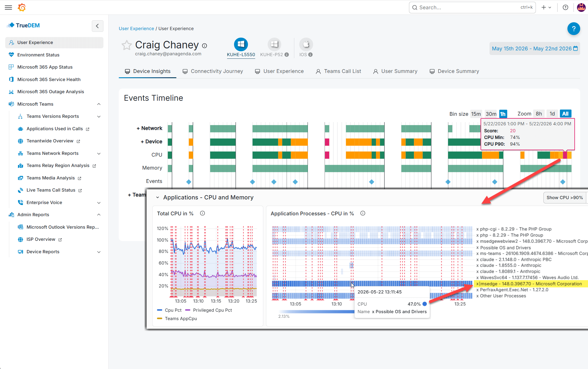Switch to the Connectivity Journey tab
Image resolution: width=588 pixels, height=369 pixels.
click(x=213, y=71)
